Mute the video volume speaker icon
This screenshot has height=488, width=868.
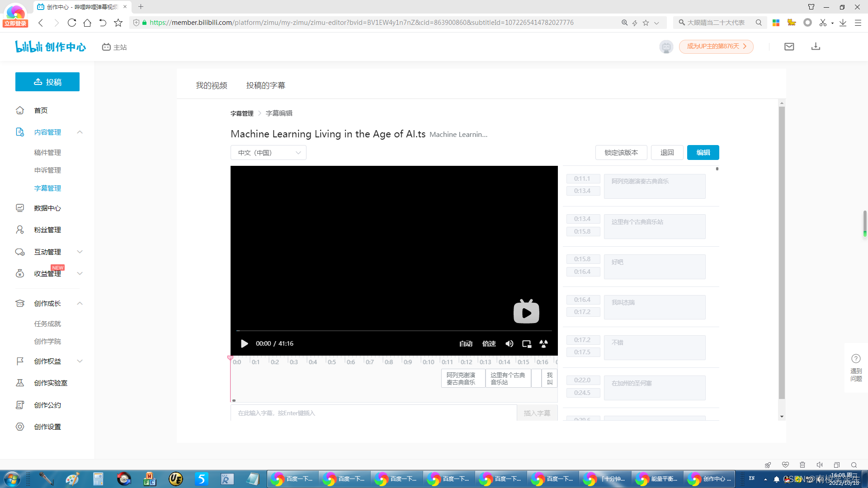[x=509, y=344]
